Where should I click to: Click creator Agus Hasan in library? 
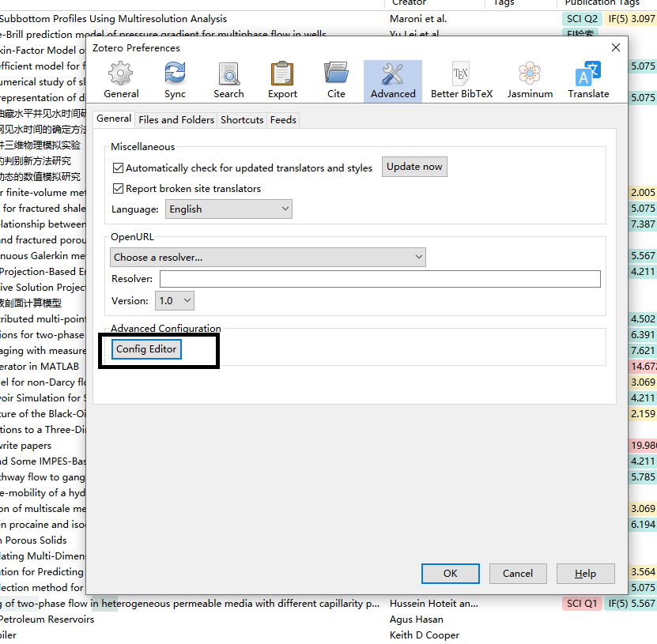416,620
